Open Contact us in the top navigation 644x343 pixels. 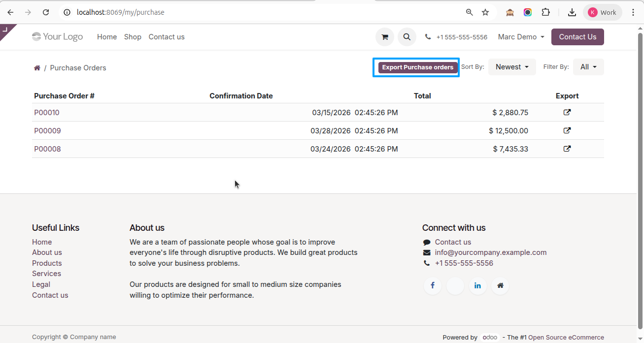coord(167,37)
